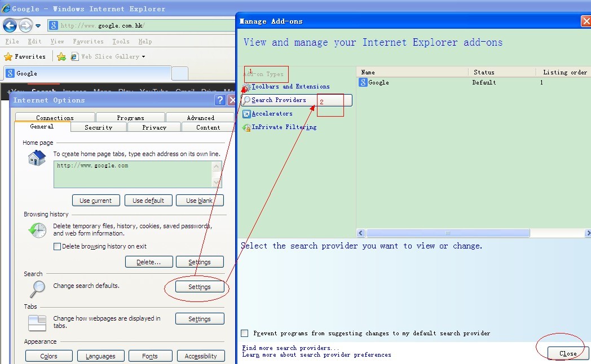Click the provider list horizontal scrollbar thumb

pyautogui.click(x=448, y=233)
